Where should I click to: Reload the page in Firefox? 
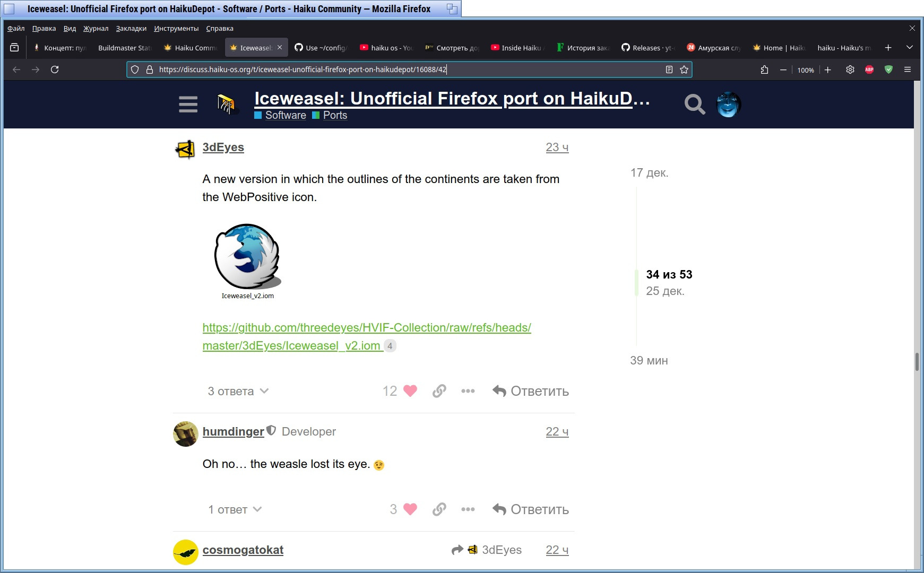55,70
